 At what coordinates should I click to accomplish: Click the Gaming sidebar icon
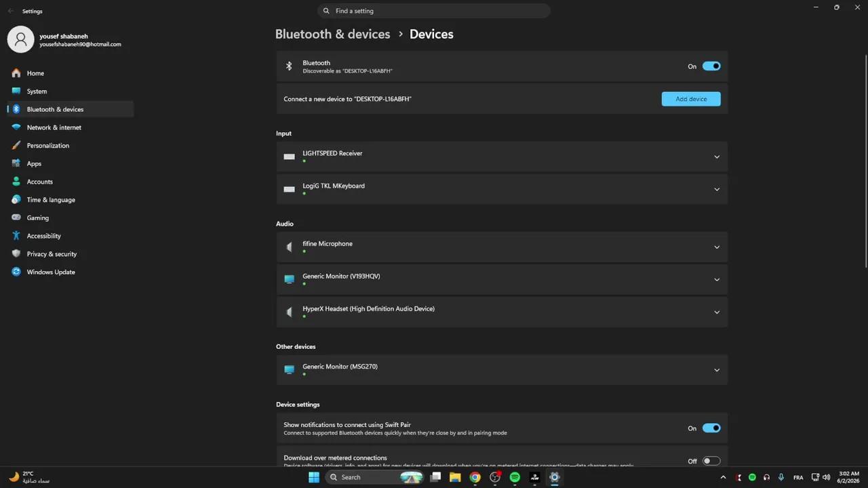point(16,218)
